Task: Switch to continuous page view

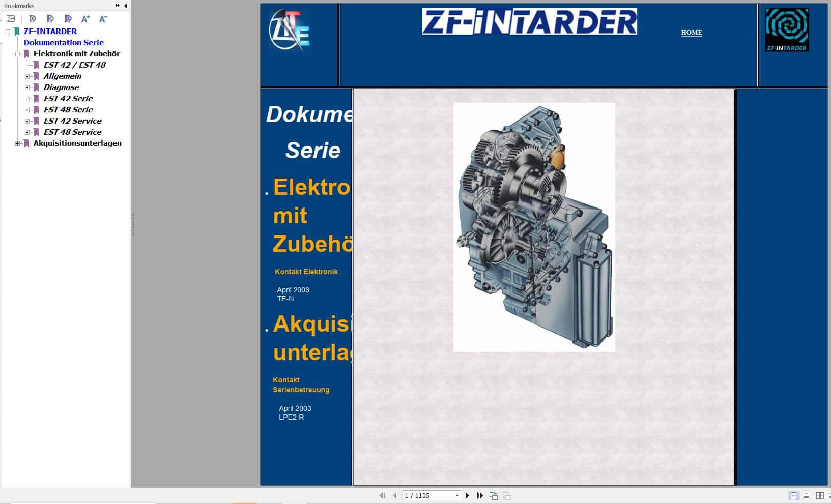Action: [x=806, y=495]
